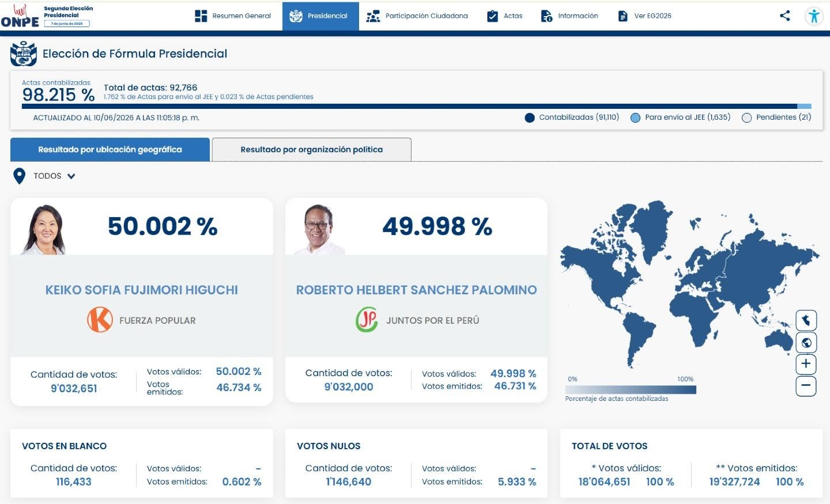This screenshot has height=504, width=830.
Task: Click the Fuerza Popular party logo
Action: pos(100,320)
